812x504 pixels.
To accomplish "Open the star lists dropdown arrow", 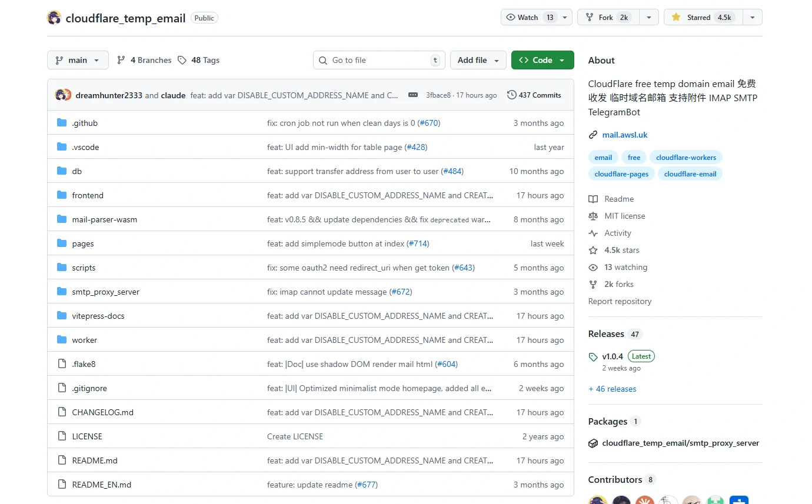I will (753, 18).
